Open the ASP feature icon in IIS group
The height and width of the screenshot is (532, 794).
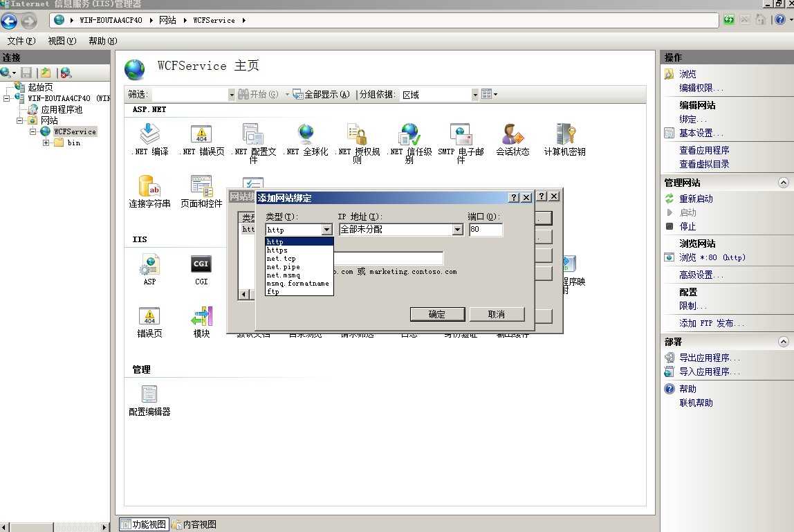tap(149, 270)
